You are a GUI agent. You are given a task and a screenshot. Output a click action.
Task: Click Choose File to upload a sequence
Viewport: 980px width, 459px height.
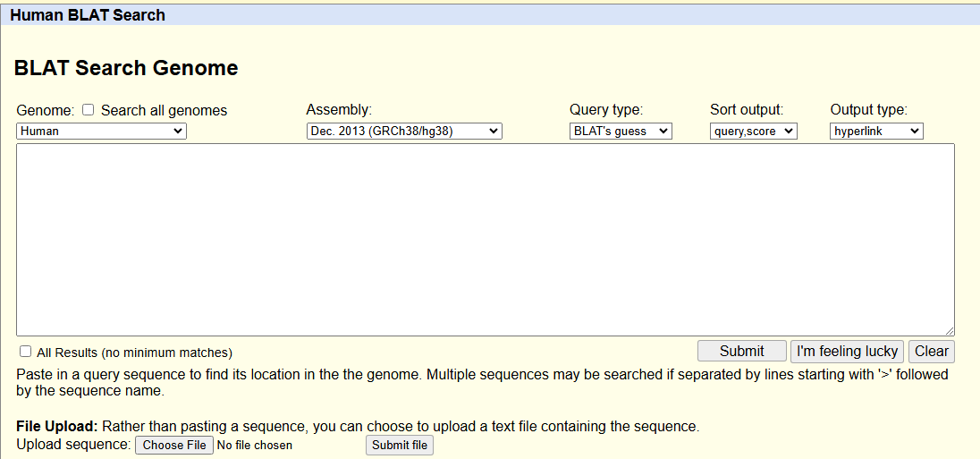(x=174, y=445)
